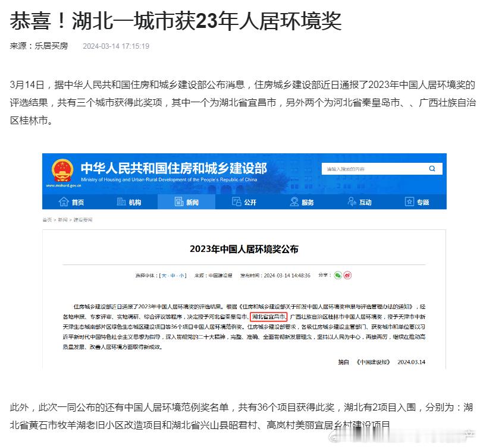The width and height of the screenshot is (480, 448).
Task: Share via the WeChat icon
Action: pos(338,275)
